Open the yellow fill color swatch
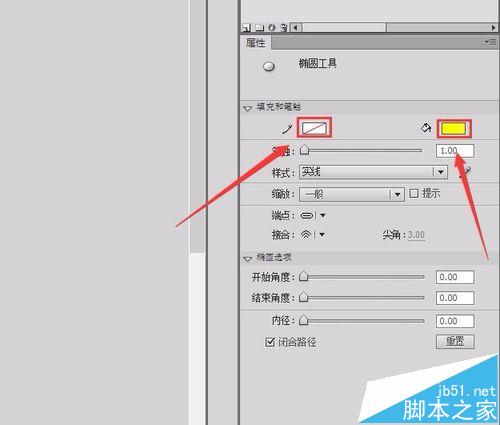The image size is (500, 425). (454, 129)
